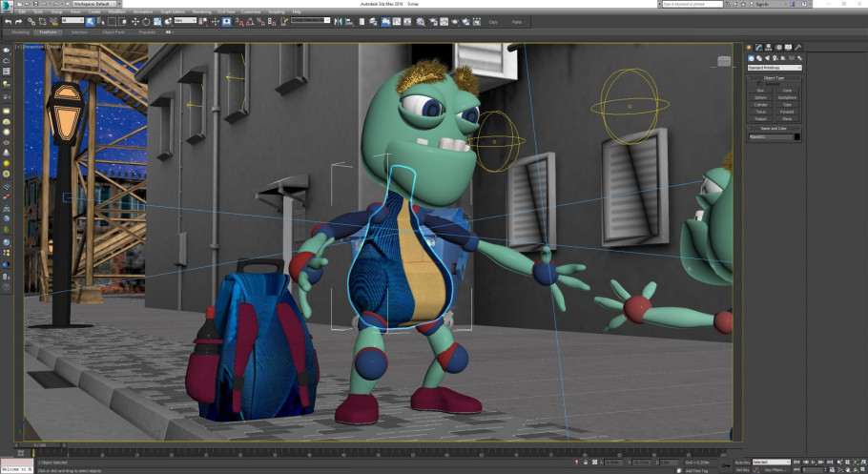Toggle Window/Crossing selection mode
Screen dimensions: 868x474
click(x=122, y=22)
